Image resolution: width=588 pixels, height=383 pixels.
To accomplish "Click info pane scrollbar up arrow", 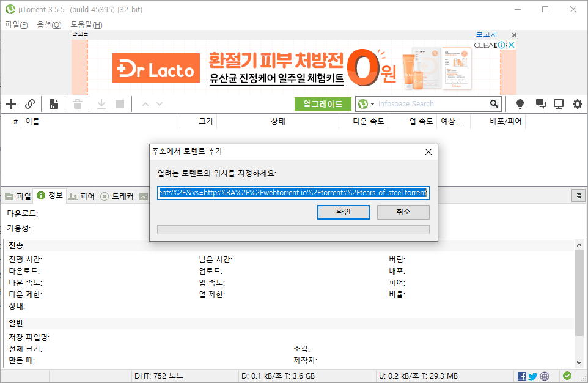I will 579,245.
